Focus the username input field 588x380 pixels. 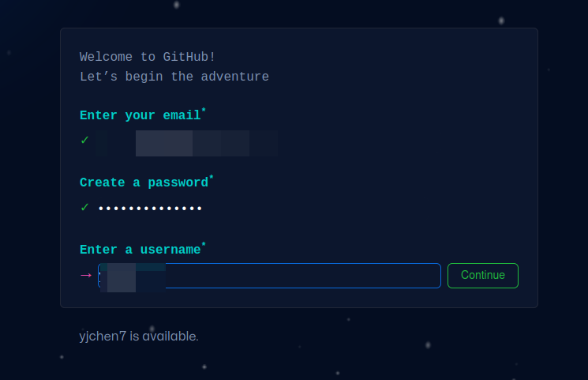point(269,276)
